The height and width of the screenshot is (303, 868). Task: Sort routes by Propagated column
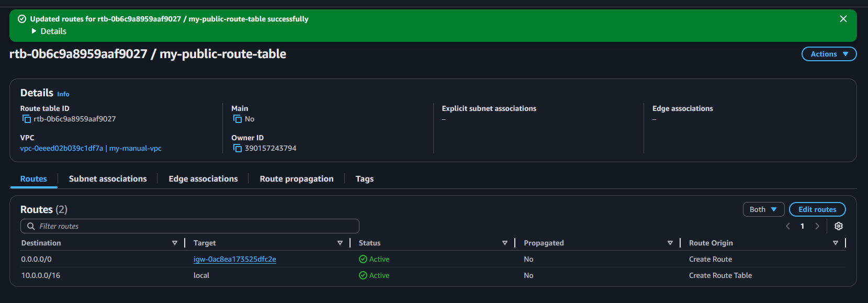(x=670, y=243)
